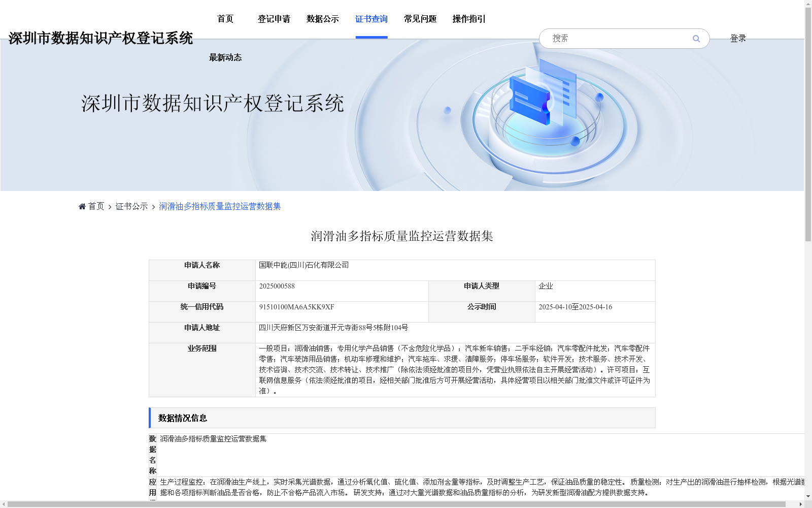
Task: Click the horizontal scrollbar right arrow
Action: click(x=801, y=504)
